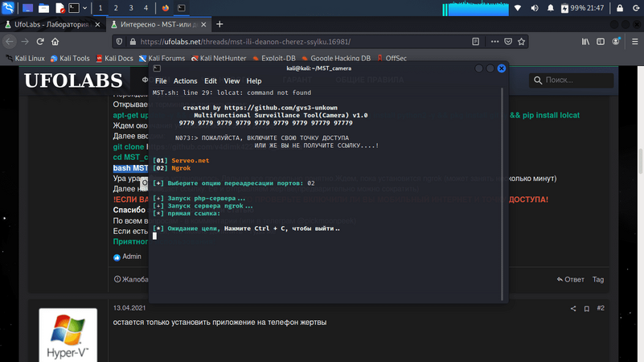
Task: Launch the text editor panel icon
Action: click(x=59, y=8)
